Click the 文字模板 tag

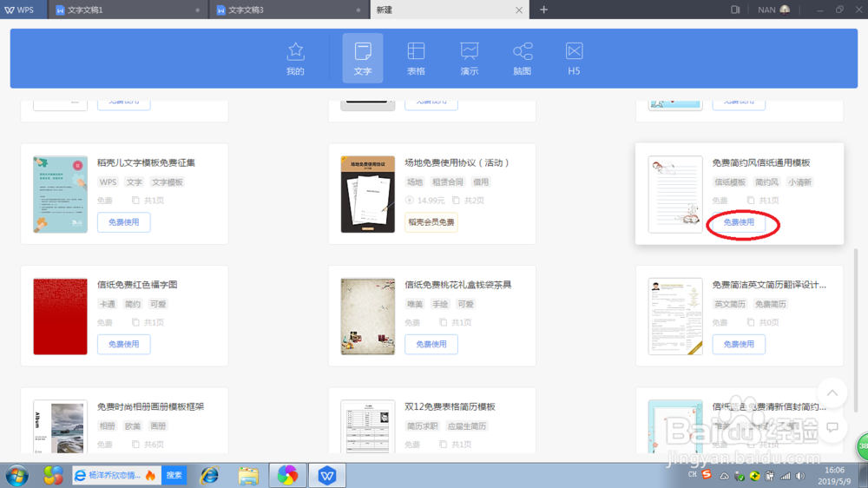168,182
